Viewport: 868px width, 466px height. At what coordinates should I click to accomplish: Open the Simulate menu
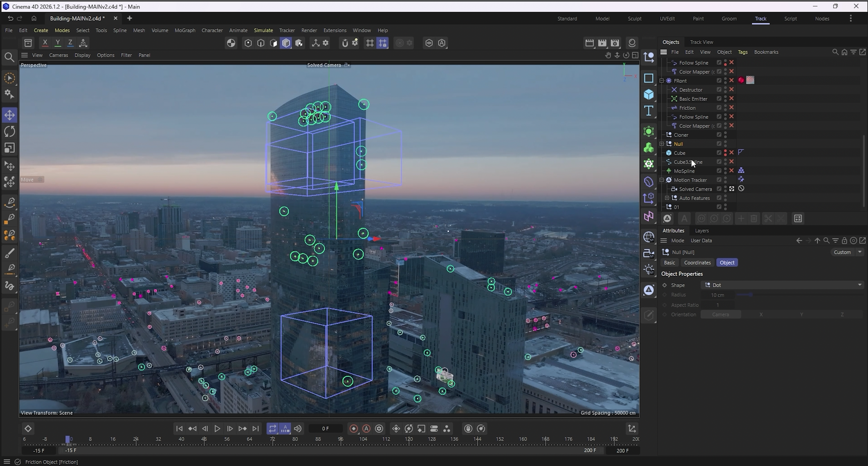[x=263, y=30]
